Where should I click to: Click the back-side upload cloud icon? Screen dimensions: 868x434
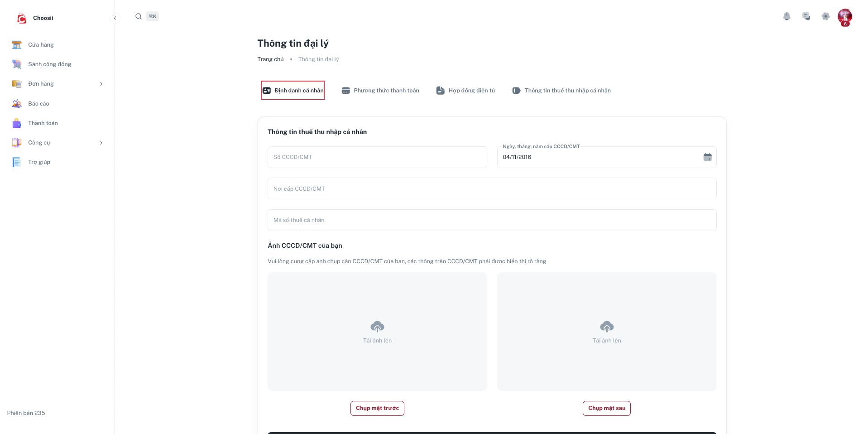click(607, 326)
